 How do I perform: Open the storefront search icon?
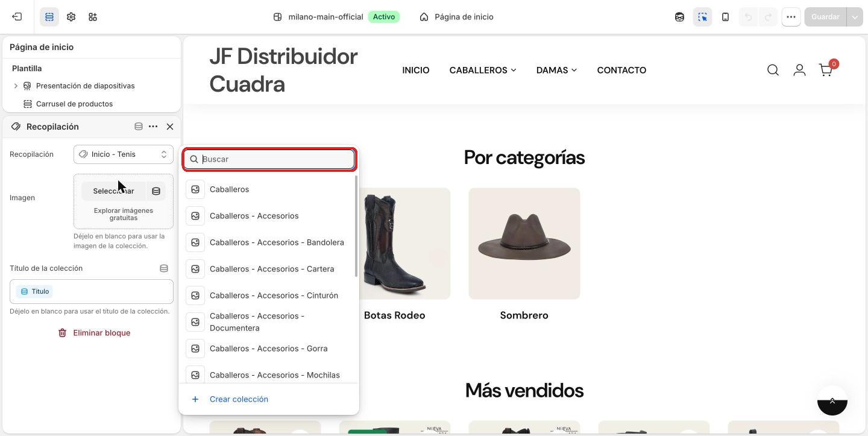coord(773,70)
